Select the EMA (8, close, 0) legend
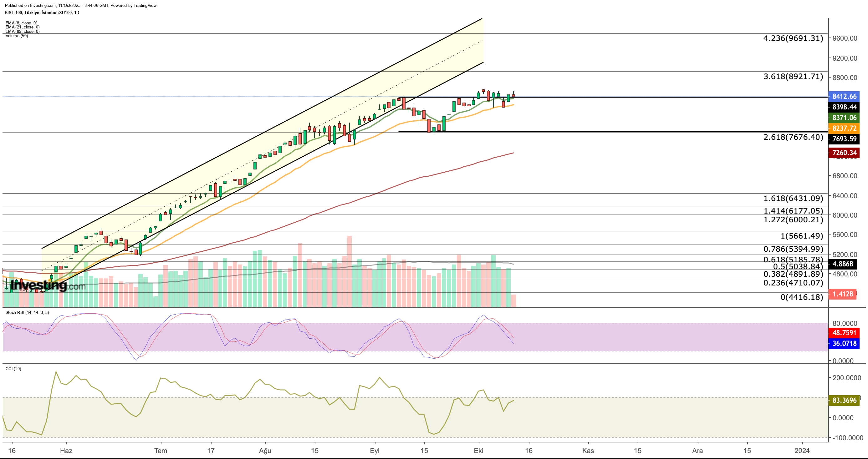 22,23
